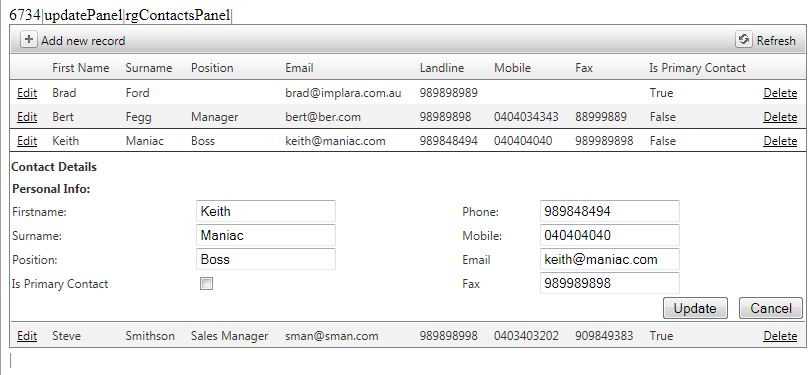
Task: Click the Manager position cell for Bert
Action: [215, 117]
